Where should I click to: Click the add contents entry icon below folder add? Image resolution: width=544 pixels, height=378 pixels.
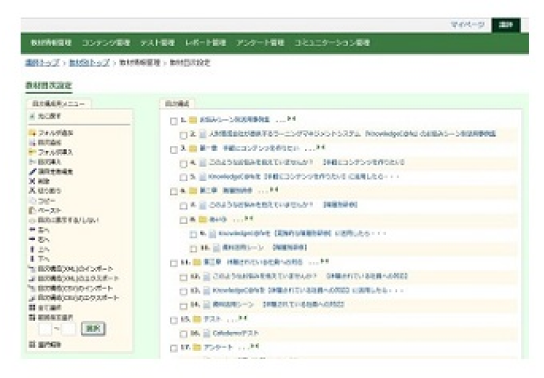pyautogui.click(x=32, y=143)
